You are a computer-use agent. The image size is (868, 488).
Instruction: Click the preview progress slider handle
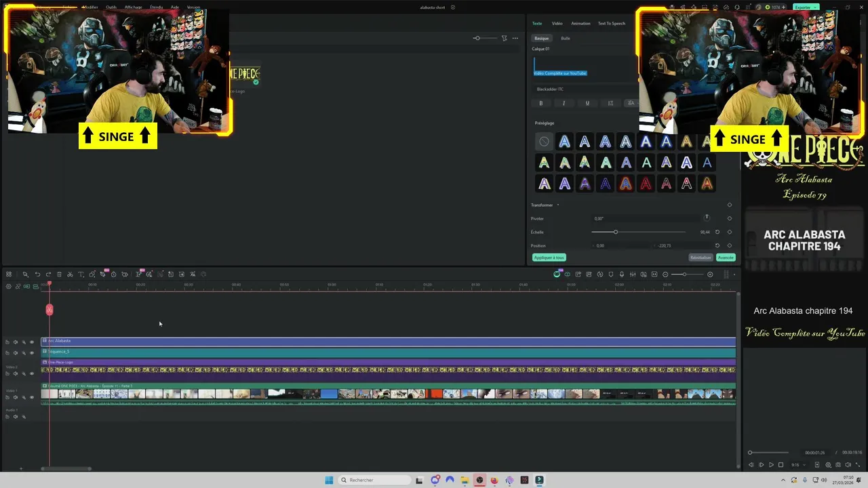750,452
